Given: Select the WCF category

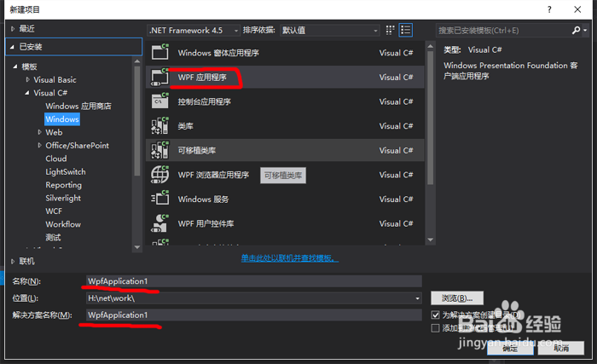Looking at the screenshot, I should pyautogui.click(x=54, y=211).
